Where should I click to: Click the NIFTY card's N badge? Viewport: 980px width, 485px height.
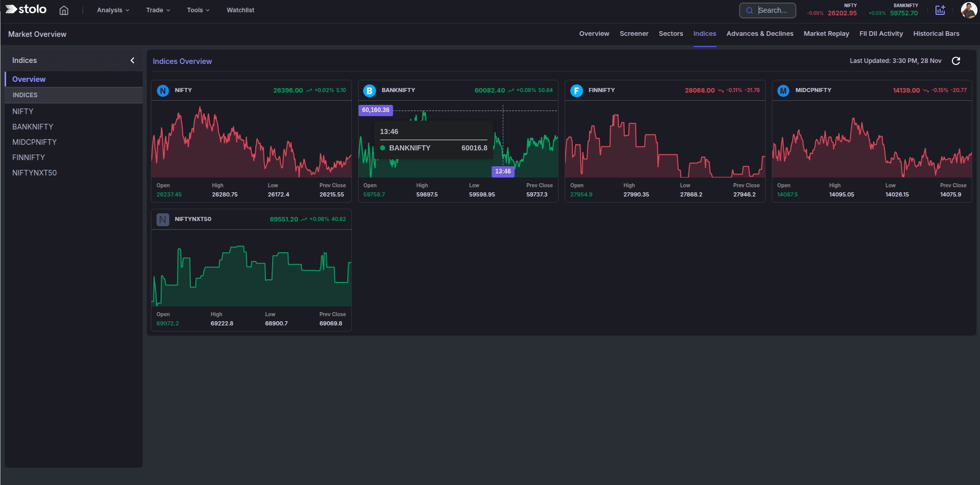[x=163, y=91]
